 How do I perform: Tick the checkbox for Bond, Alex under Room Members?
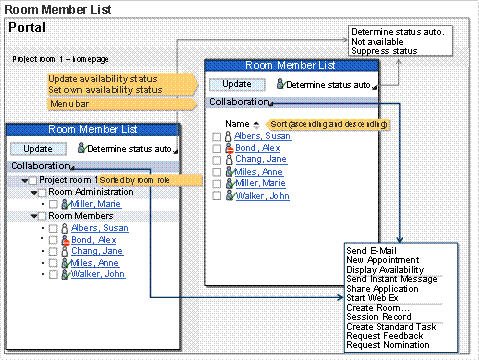point(53,240)
